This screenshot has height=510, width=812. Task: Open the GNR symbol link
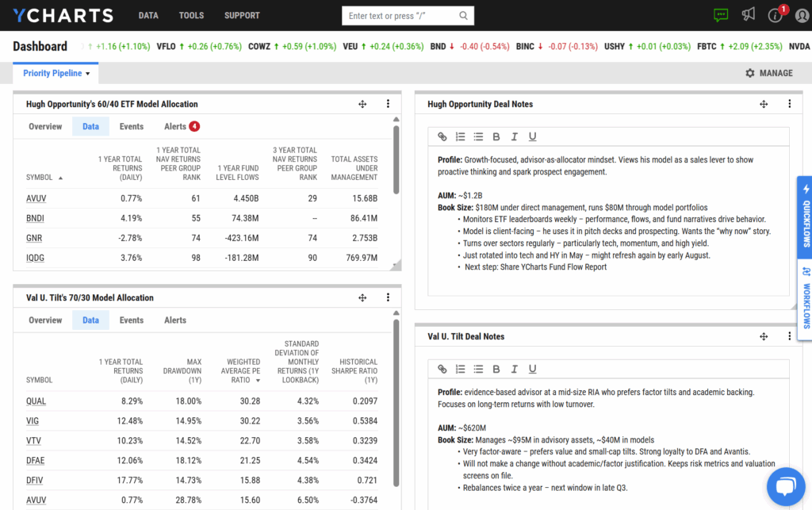tap(33, 238)
